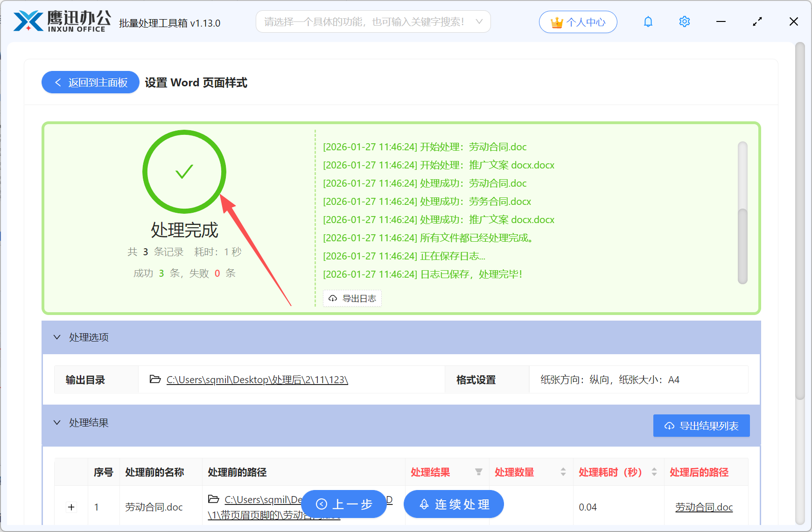Click the 返回到主面板 button

tap(90, 82)
